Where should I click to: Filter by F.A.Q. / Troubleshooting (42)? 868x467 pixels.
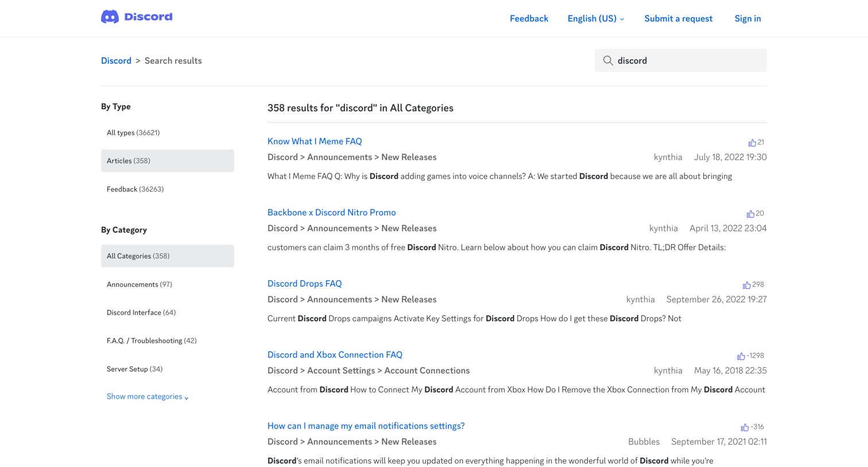click(x=167, y=340)
